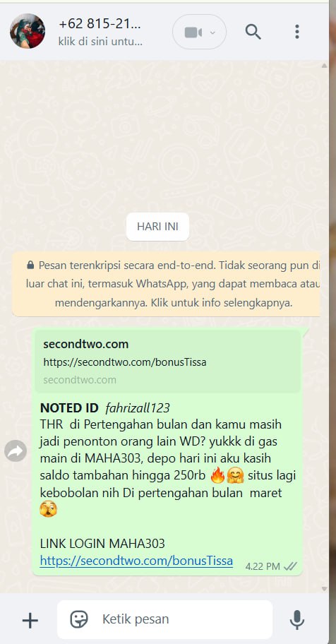This screenshot has height=644, width=336.
Task: Click the HARI INI date label
Action: pos(157,227)
